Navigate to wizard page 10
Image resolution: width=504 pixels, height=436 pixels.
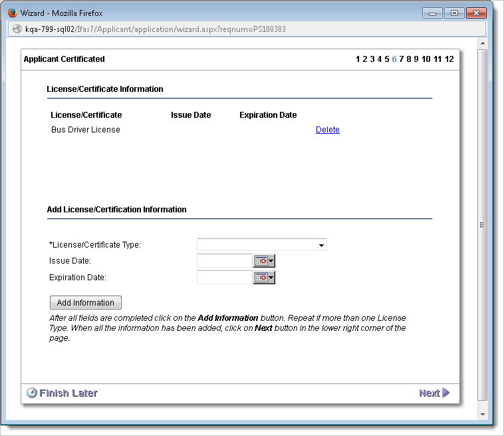coord(426,59)
